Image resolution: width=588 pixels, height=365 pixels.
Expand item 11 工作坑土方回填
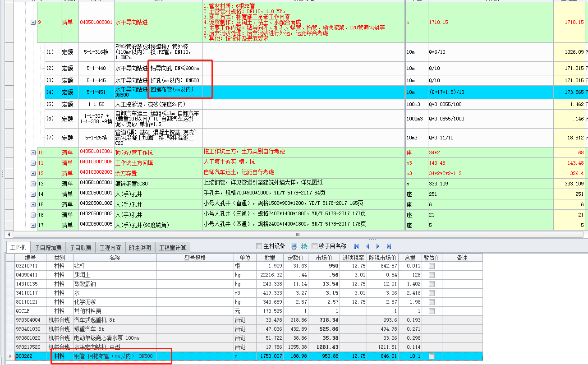(x=33, y=163)
